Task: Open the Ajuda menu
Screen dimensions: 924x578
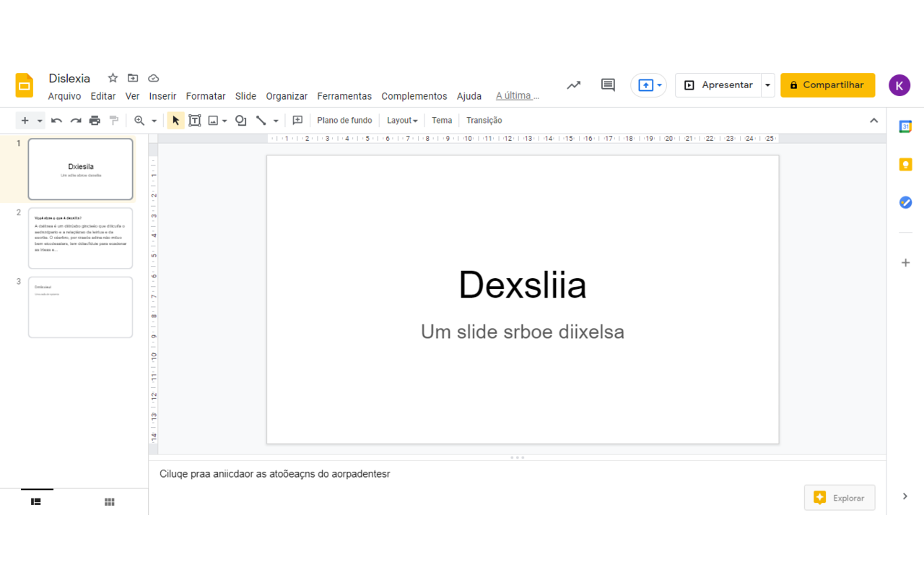Action: pyautogui.click(x=469, y=96)
